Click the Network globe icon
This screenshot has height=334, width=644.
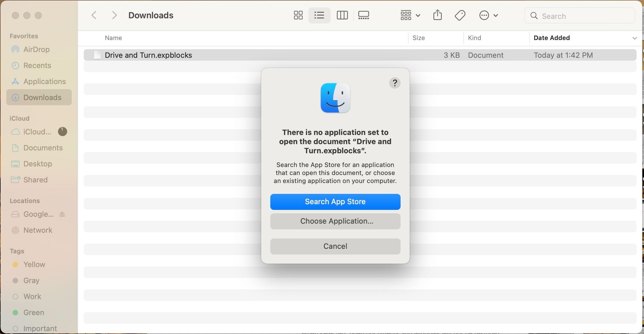click(15, 230)
